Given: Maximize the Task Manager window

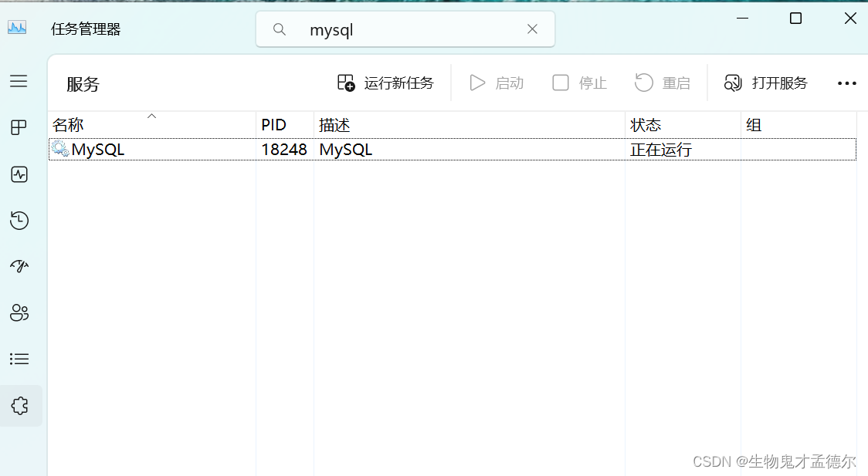Looking at the screenshot, I should (795, 19).
